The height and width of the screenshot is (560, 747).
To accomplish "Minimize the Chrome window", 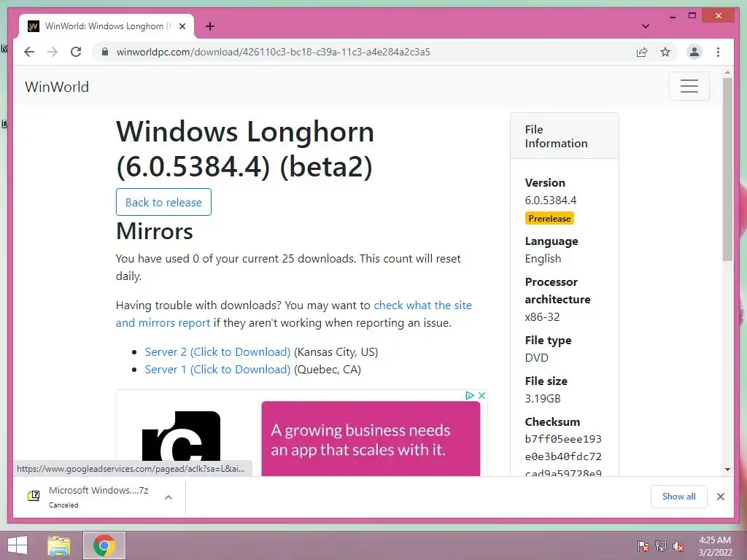I will [672, 16].
